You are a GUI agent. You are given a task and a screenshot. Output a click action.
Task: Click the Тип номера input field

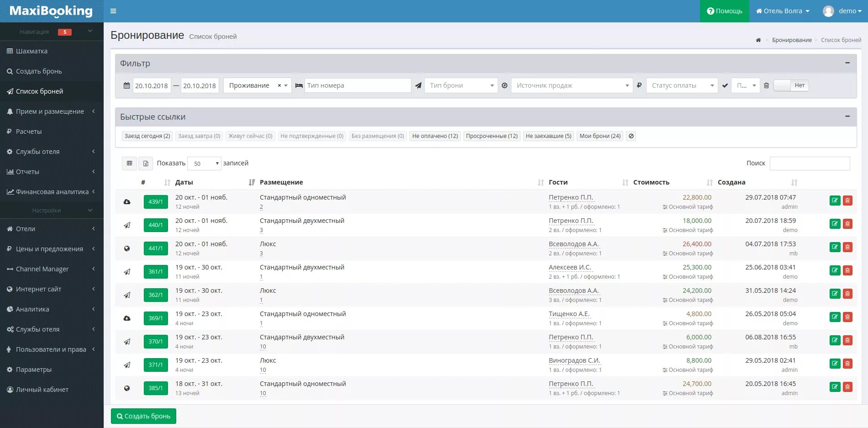coord(358,85)
